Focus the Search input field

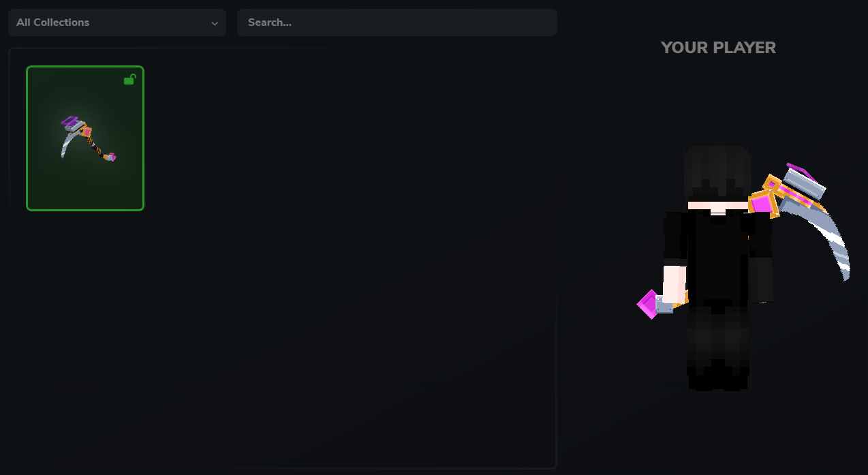pos(397,22)
